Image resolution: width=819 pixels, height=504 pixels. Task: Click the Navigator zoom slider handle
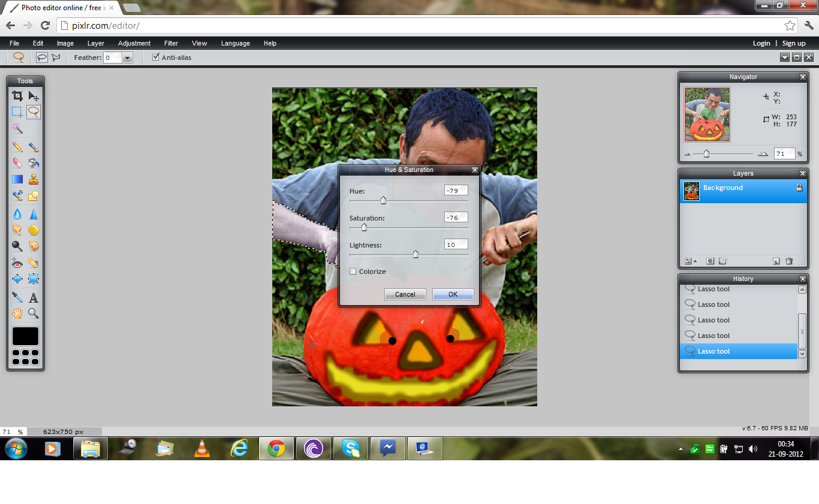click(x=706, y=153)
